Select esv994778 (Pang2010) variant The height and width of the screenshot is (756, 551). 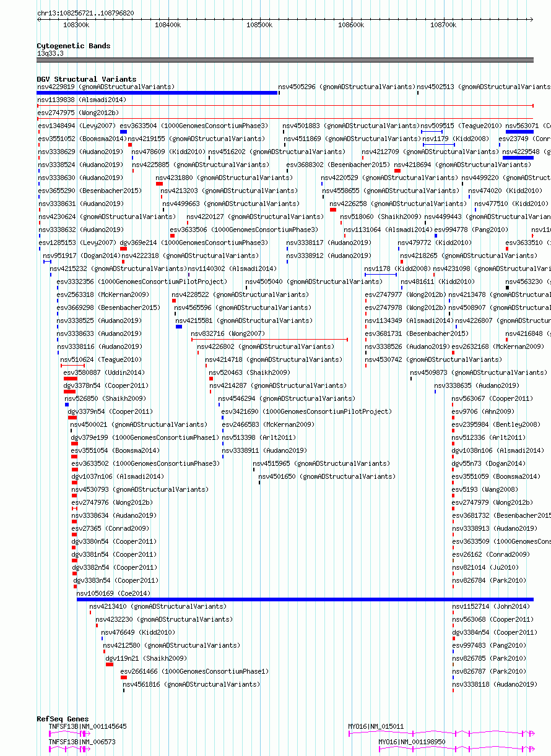tap(471, 230)
